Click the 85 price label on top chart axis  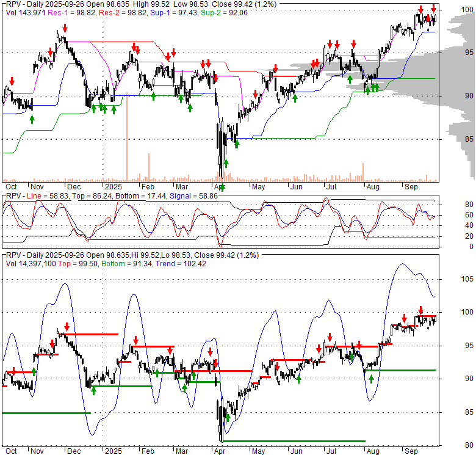tap(469, 139)
